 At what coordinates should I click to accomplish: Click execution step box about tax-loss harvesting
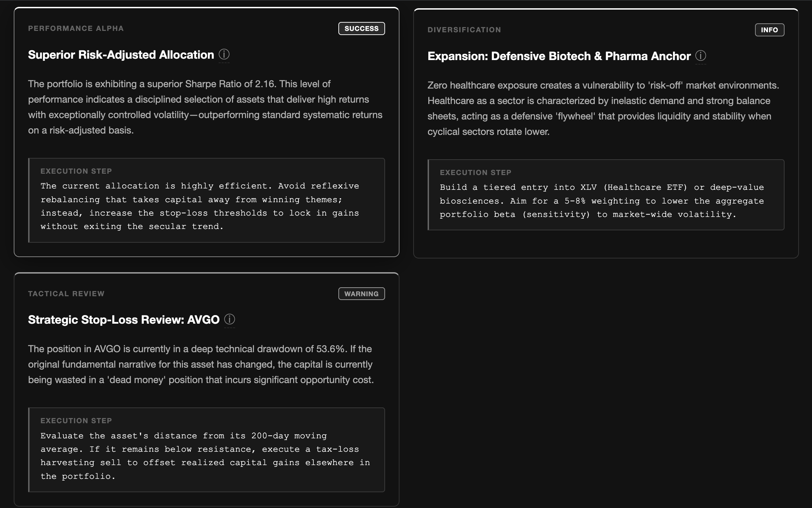(207, 456)
